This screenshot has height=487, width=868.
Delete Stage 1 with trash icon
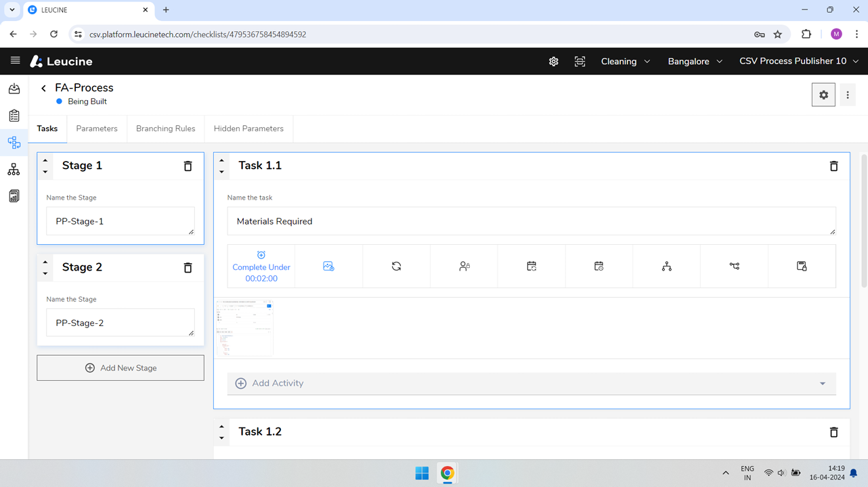point(188,166)
